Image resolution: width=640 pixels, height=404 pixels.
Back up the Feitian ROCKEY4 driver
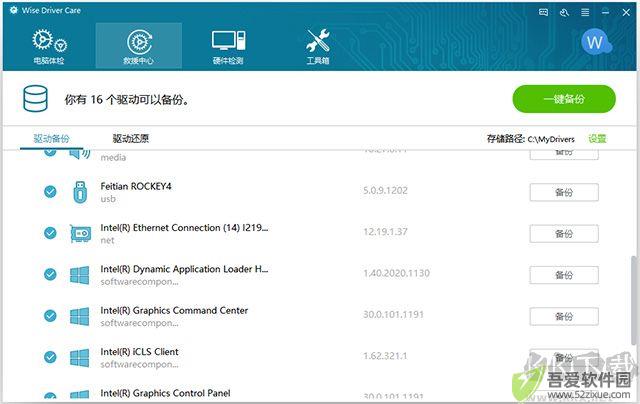click(564, 192)
